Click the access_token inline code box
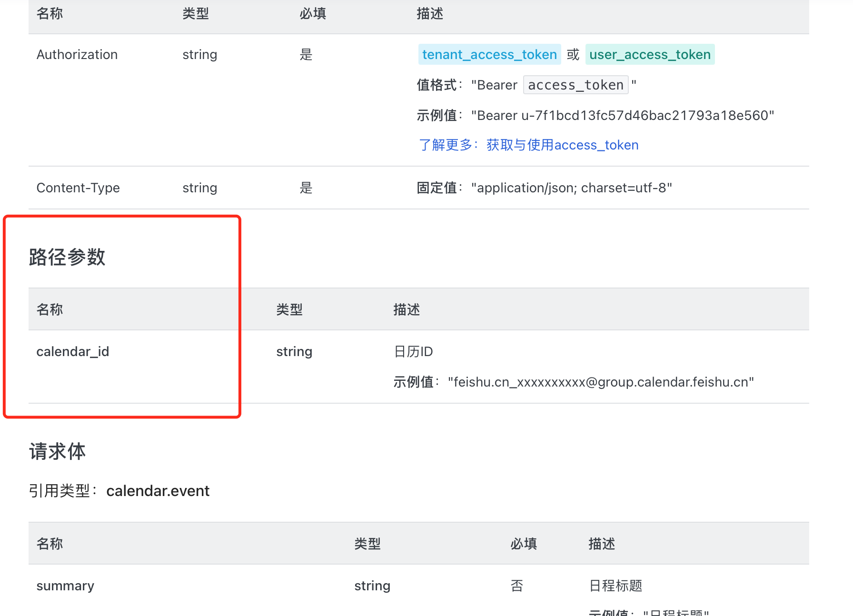This screenshot has height=616, width=853. click(x=575, y=85)
